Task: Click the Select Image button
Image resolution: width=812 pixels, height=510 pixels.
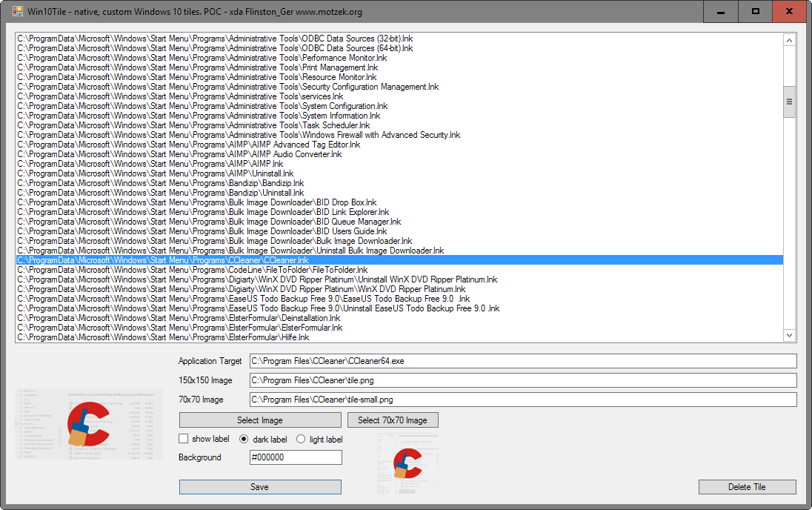Action: [260, 420]
